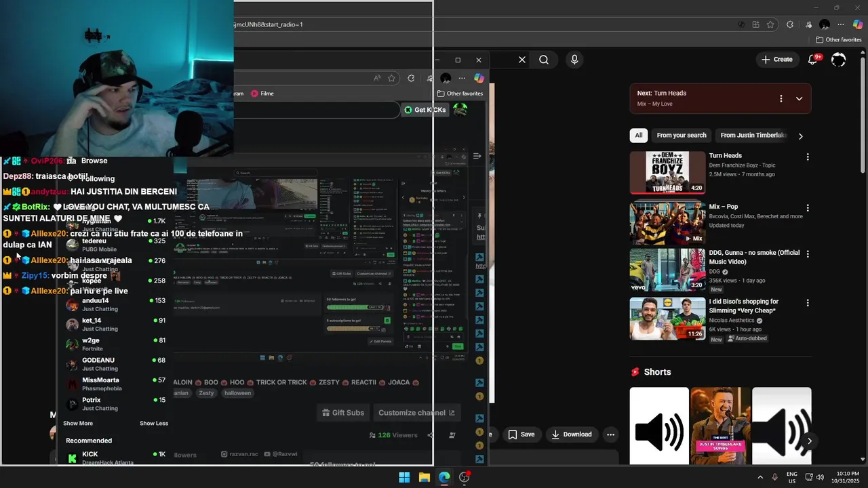Open more actions menu beside Download
Screen dimensions: 868x488
click(x=610, y=434)
